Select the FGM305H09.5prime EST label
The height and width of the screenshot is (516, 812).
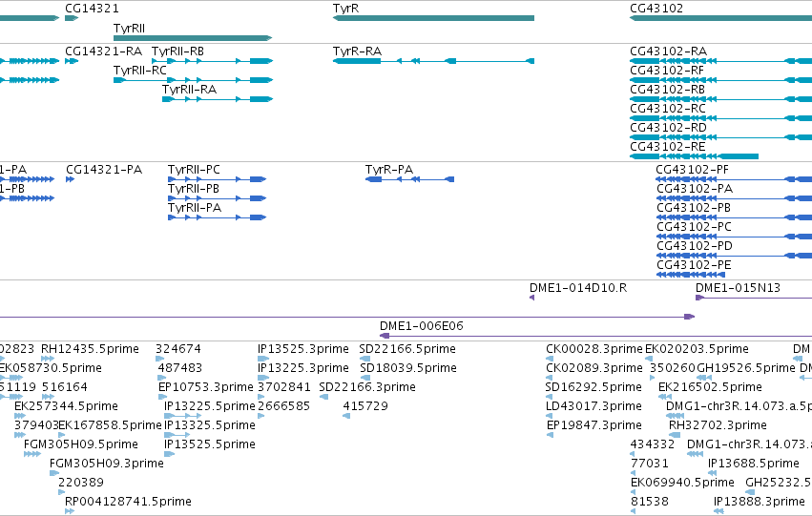(x=81, y=445)
